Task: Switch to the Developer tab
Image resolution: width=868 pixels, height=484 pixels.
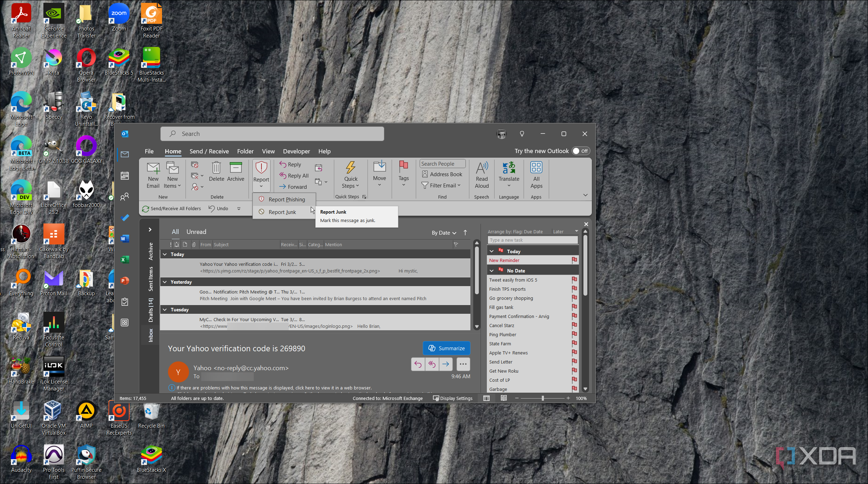Action: pos(296,151)
